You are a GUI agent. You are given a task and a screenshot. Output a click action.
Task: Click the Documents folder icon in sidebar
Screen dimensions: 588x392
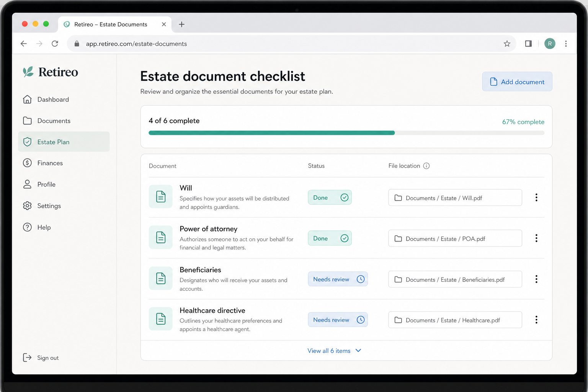27,121
